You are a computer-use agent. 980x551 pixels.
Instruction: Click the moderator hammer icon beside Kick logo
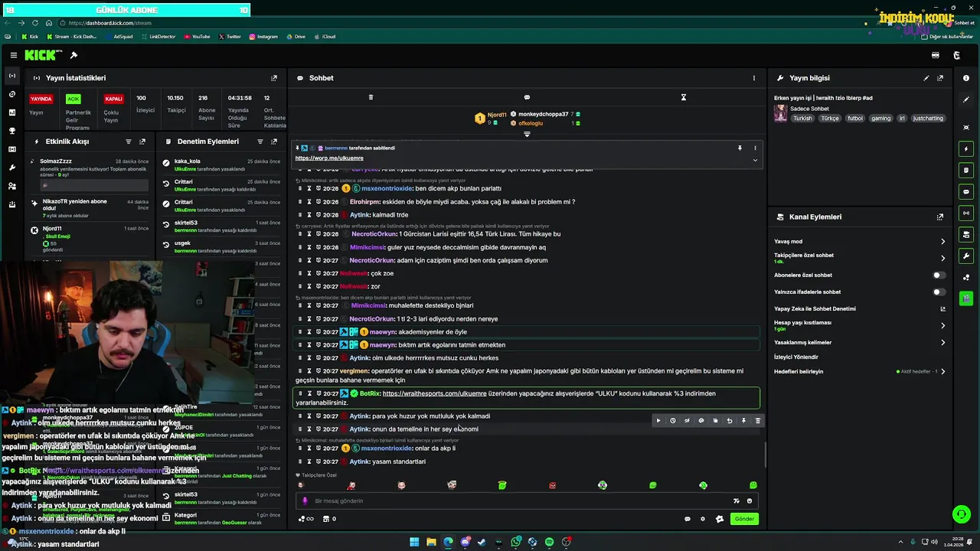click(73, 55)
